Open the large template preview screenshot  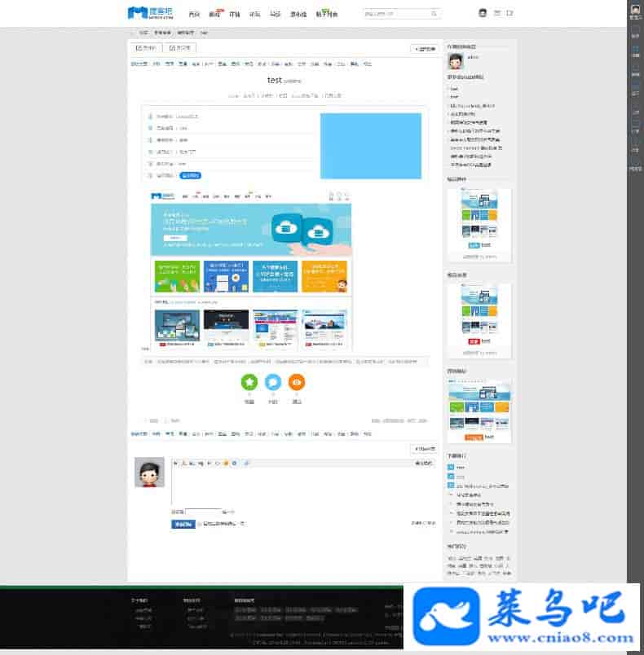(x=251, y=270)
